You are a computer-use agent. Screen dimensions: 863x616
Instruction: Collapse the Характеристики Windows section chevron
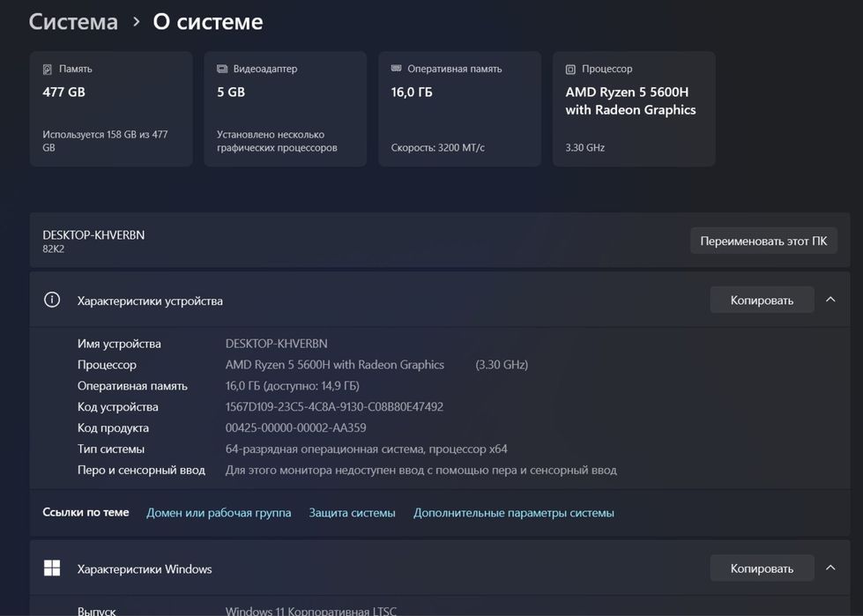[x=830, y=568]
